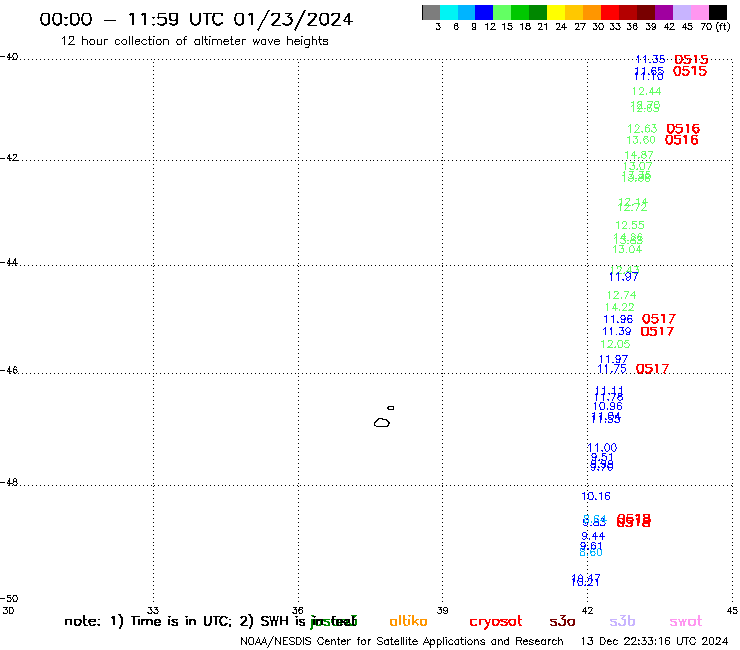Click the gray swatch in the color scale
Screen dimensions: 740x650
(x=431, y=12)
